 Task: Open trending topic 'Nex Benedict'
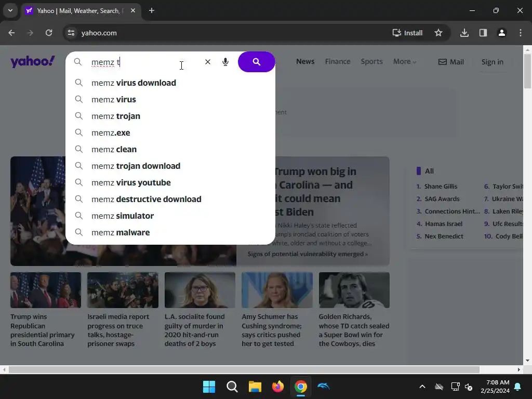[x=444, y=236]
